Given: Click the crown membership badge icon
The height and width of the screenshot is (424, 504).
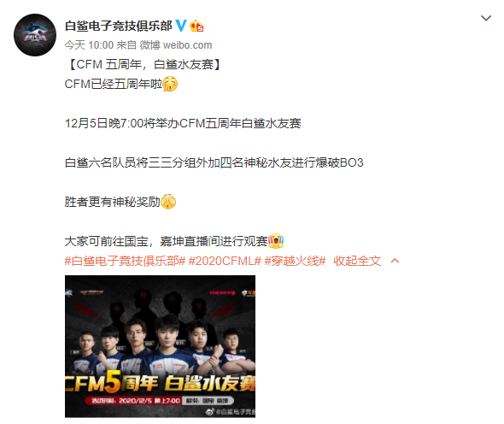Looking at the screenshot, I should pos(196,26).
